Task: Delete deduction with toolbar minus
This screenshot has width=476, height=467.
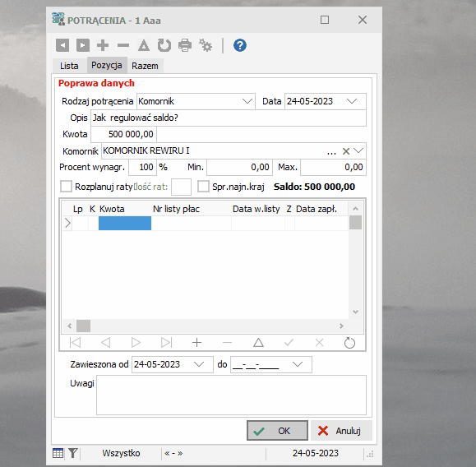Action: click(x=123, y=45)
